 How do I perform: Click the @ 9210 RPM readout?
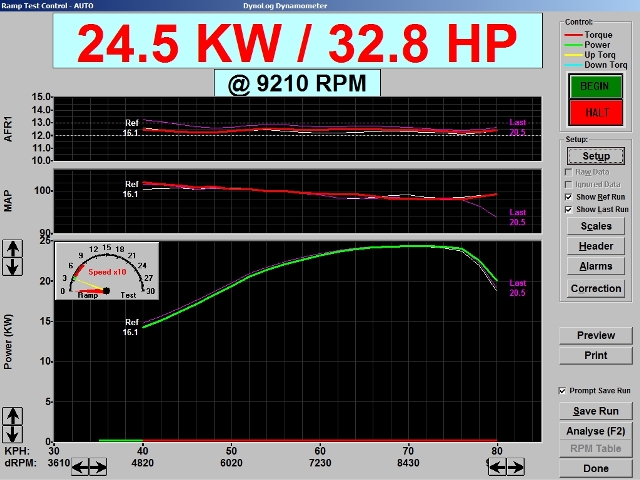pos(298,83)
